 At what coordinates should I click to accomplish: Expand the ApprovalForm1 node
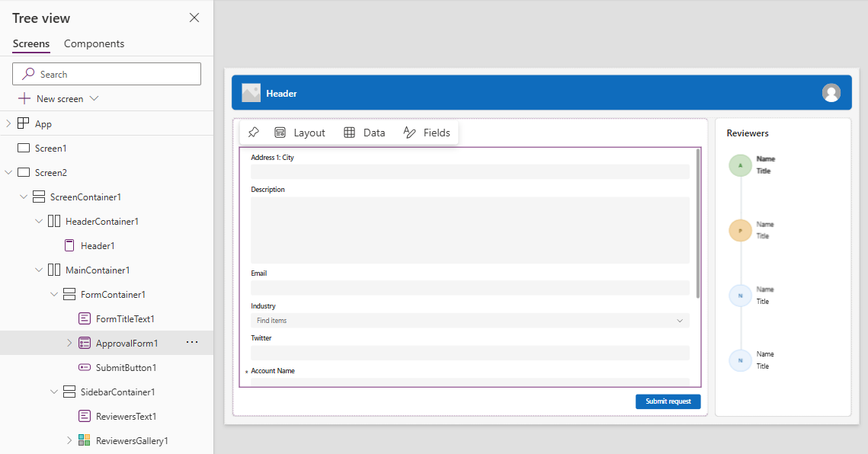point(69,343)
